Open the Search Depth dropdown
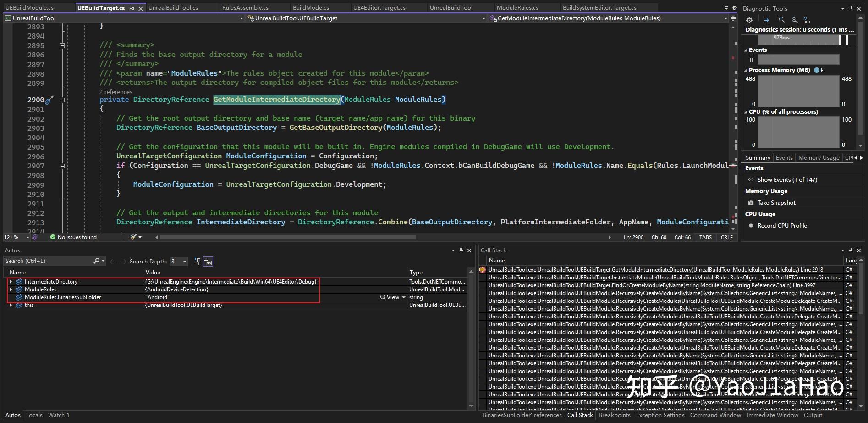Viewport: 868px width, 423px height. [x=184, y=261]
